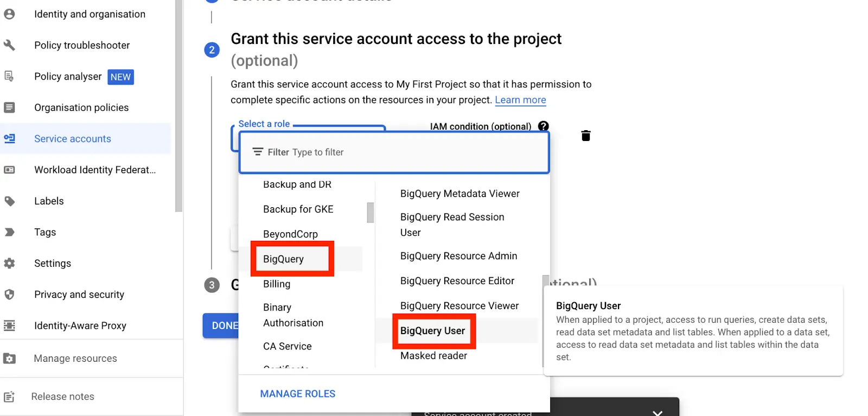
Task: Click MANAGE ROLES at dropdown bottom
Action: coord(298,394)
